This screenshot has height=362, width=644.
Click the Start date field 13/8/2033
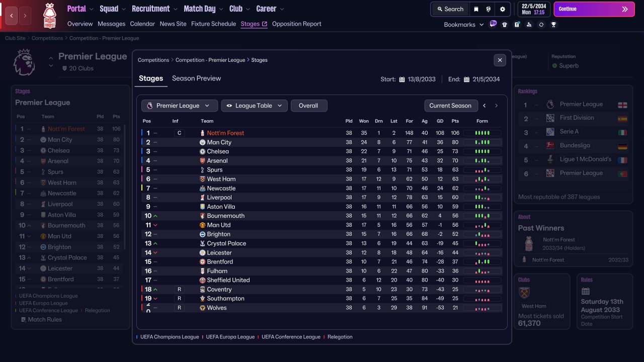[x=422, y=79]
